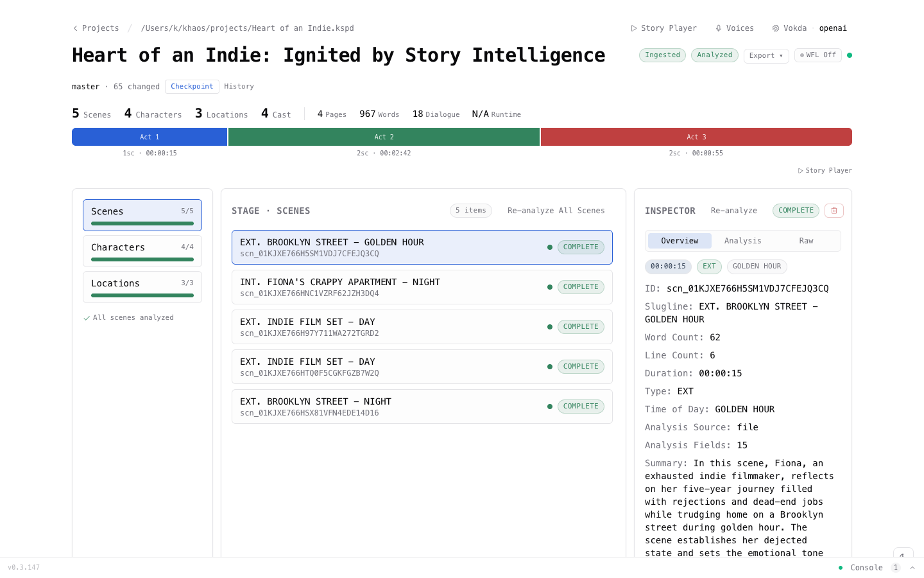Click the back arrow beside Projects breadcrumb

(75, 28)
